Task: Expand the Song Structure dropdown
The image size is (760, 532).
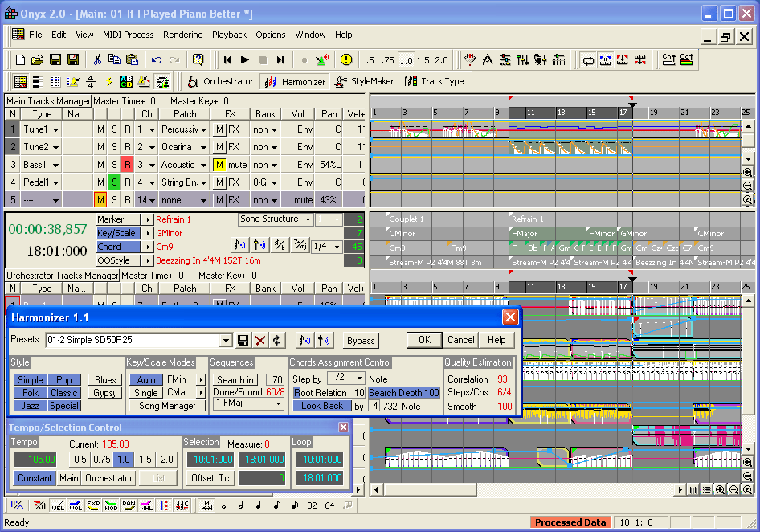Action: click(308, 219)
